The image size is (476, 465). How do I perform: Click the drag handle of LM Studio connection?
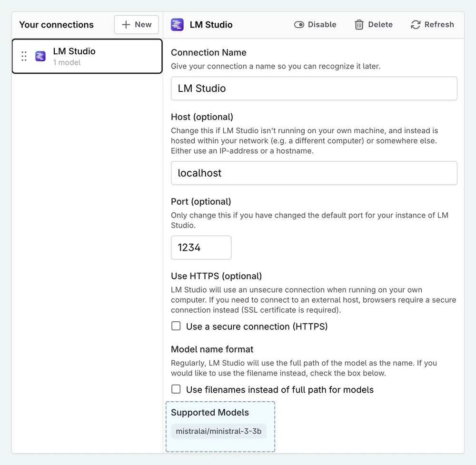coord(24,56)
